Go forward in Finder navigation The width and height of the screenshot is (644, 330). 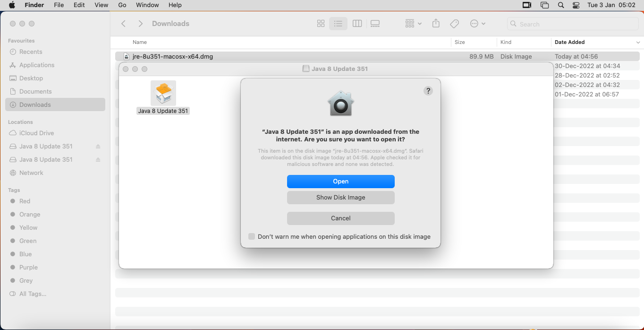tap(140, 24)
